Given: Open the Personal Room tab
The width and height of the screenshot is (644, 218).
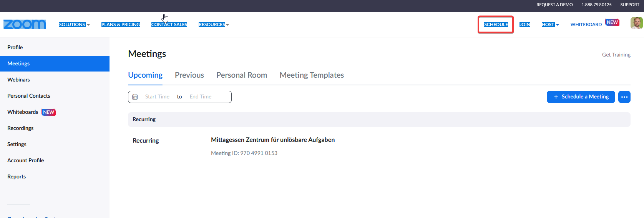Looking at the screenshot, I should [x=242, y=75].
